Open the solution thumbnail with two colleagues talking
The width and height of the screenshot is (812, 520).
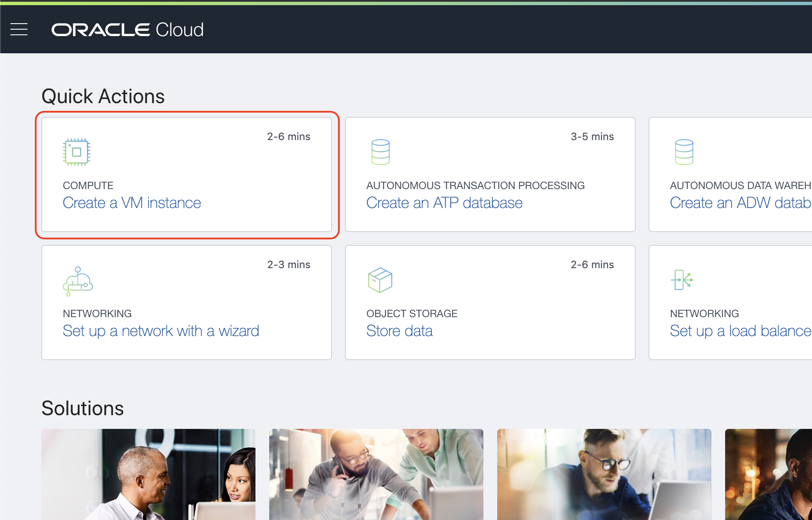point(148,474)
